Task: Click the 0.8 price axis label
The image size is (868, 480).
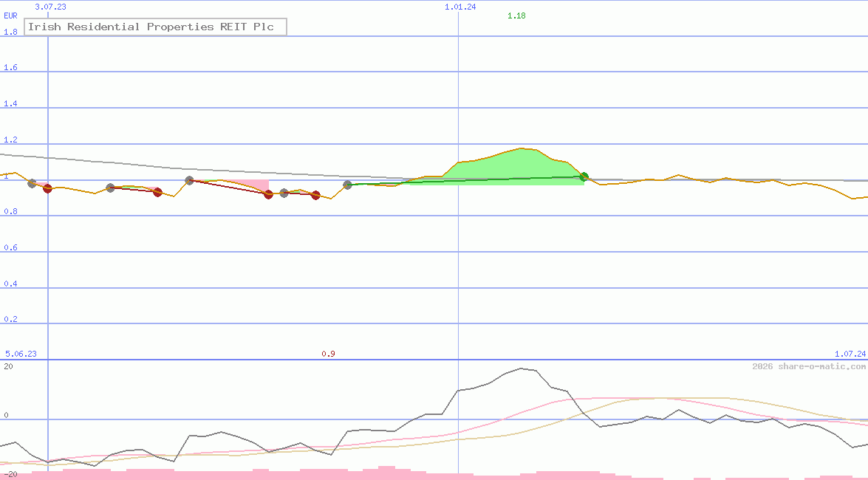Action: coord(10,211)
